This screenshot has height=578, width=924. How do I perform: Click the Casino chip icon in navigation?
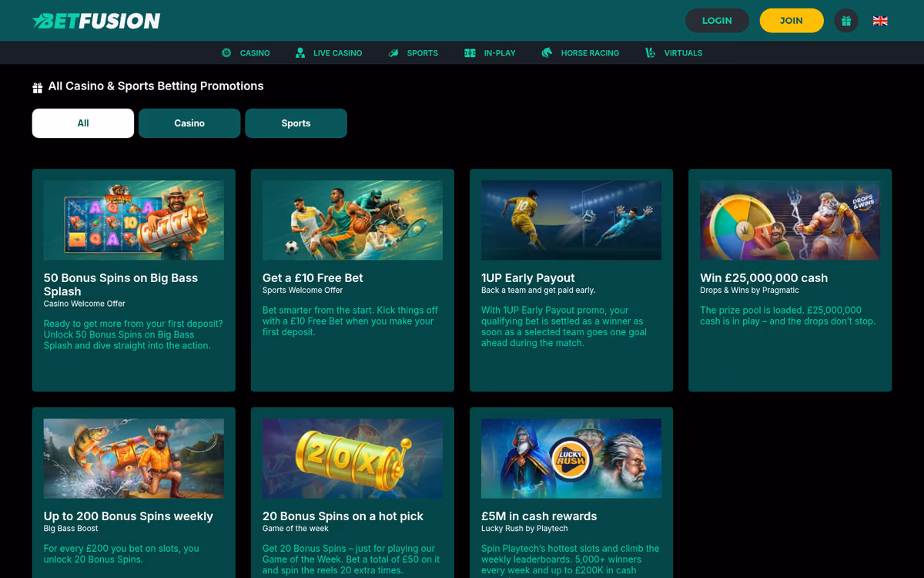(x=226, y=53)
